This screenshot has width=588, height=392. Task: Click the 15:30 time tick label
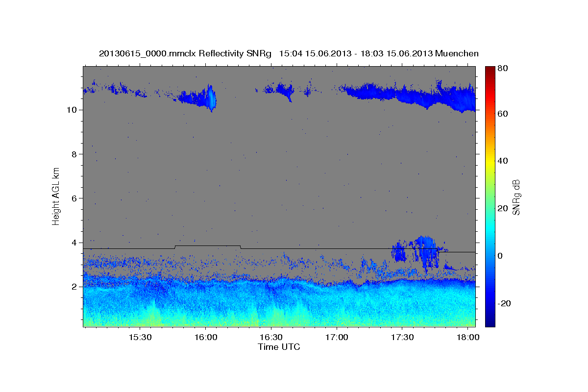coord(140,338)
